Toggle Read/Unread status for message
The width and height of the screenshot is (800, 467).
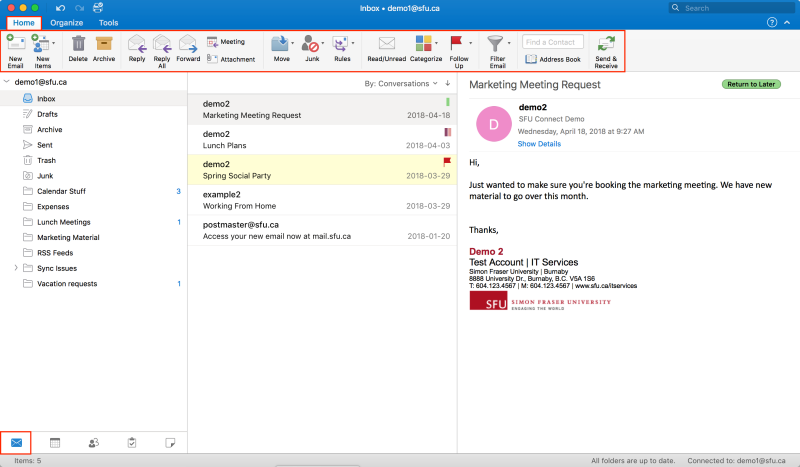(x=386, y=44)
